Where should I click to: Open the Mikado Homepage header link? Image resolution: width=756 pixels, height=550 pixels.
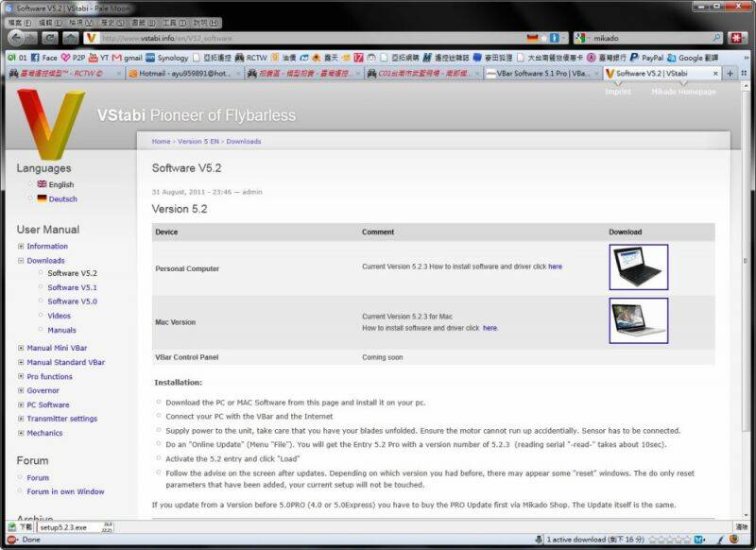(x=683, y=91)
